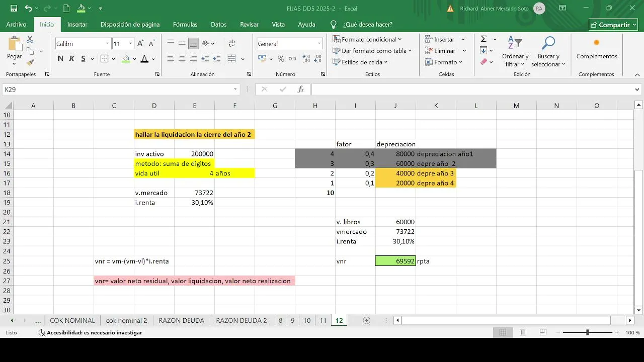Open Estilos de celda menu
The image size is (644, 362).
tap(360, 62)
